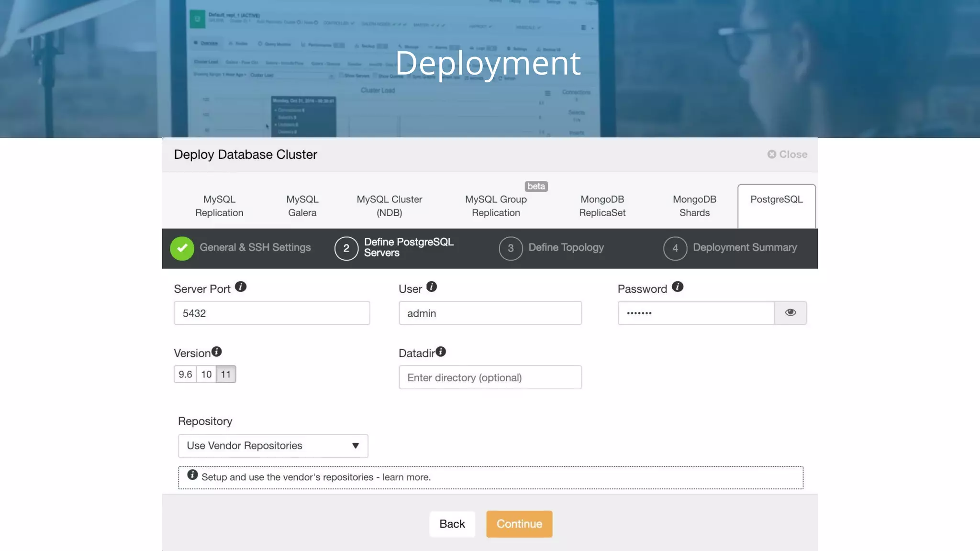The height and width of the screenshot is (551, 980).
Task: Click the step 4 circle icon
Action: 675,248
